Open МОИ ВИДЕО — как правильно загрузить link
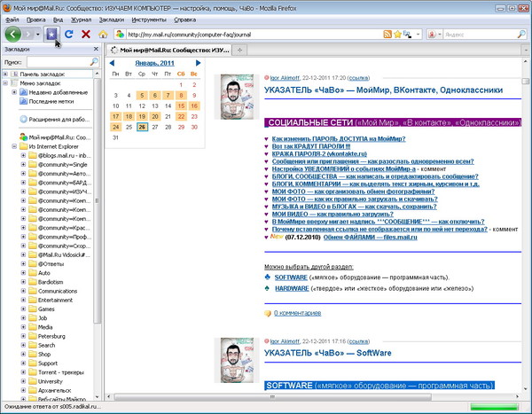Screen dimensions: 532x414 332,215
